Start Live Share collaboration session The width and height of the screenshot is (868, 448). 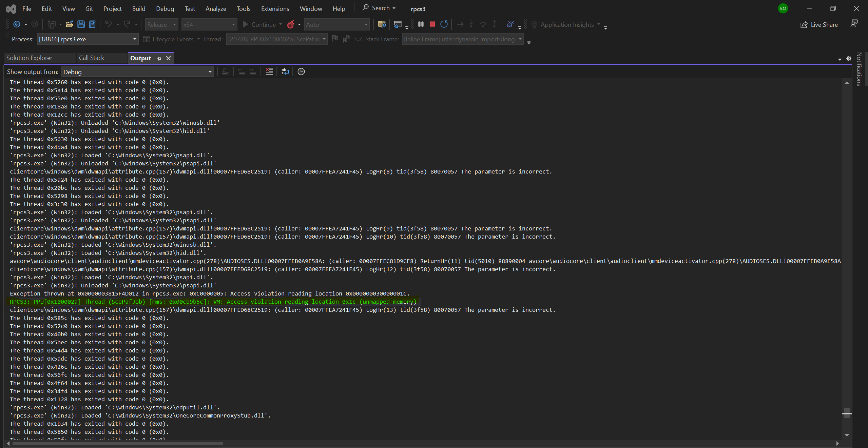(819, 24)
